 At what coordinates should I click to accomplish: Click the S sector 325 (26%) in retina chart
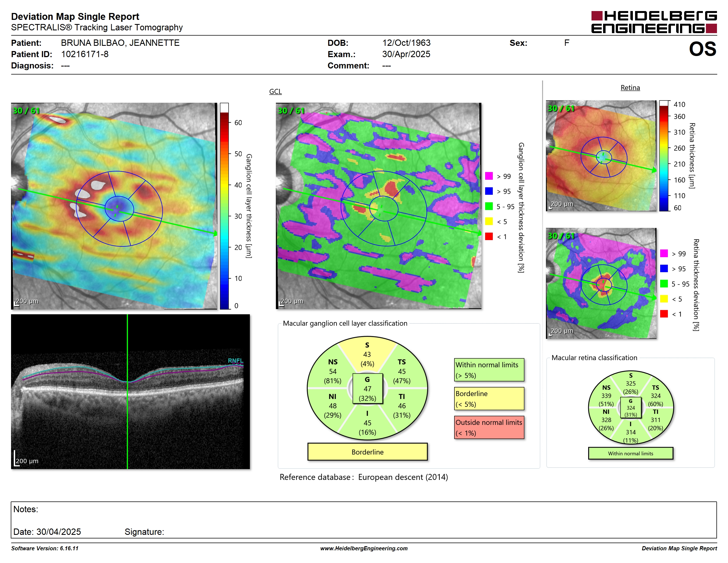click(x=631, y=384)
